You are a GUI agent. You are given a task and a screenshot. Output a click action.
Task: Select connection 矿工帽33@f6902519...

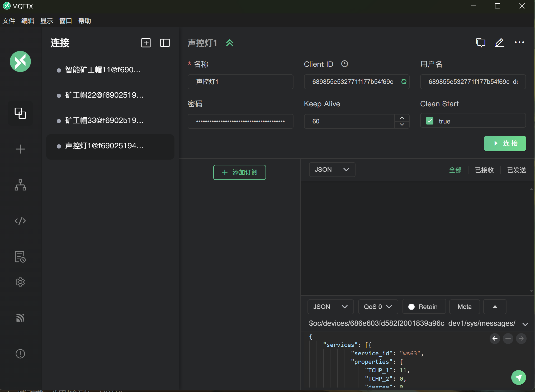[110, 121]
